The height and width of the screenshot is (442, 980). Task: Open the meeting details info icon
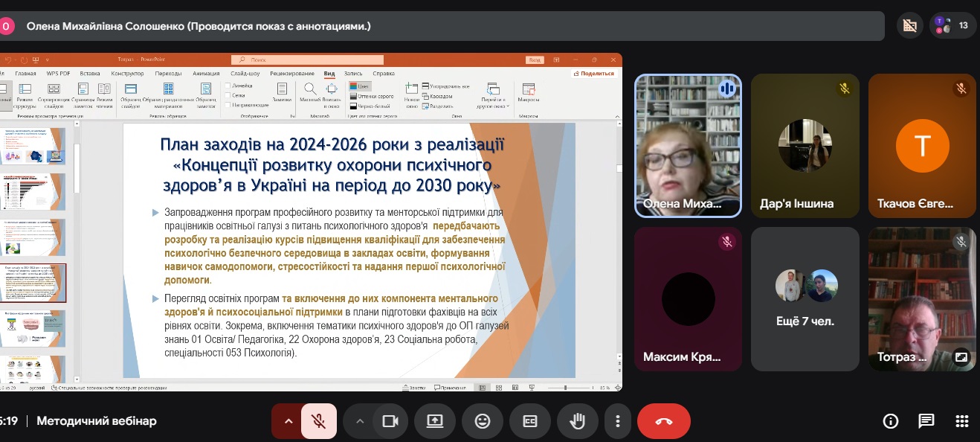890,421
